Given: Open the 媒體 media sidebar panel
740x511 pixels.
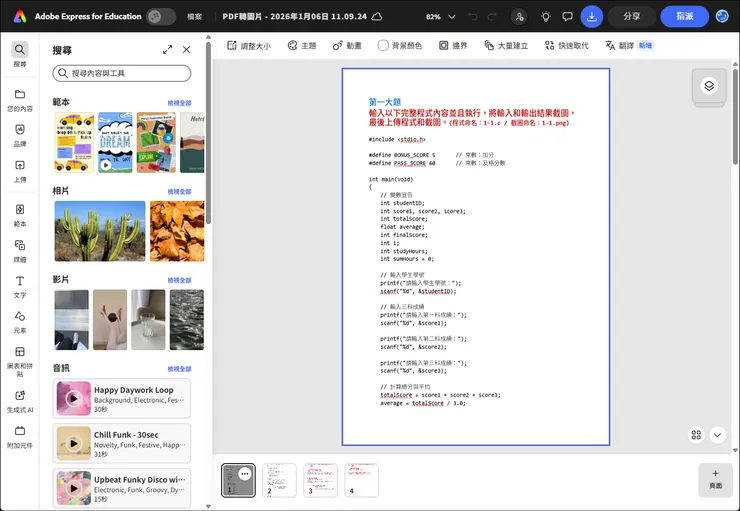Looking at the screenshot, I should (20, 251).
